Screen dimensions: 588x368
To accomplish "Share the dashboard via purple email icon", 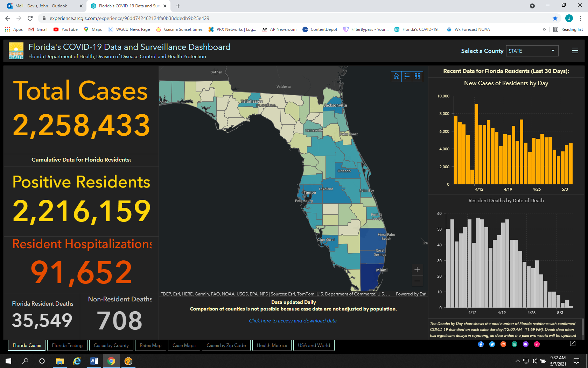I will [526, 344].
